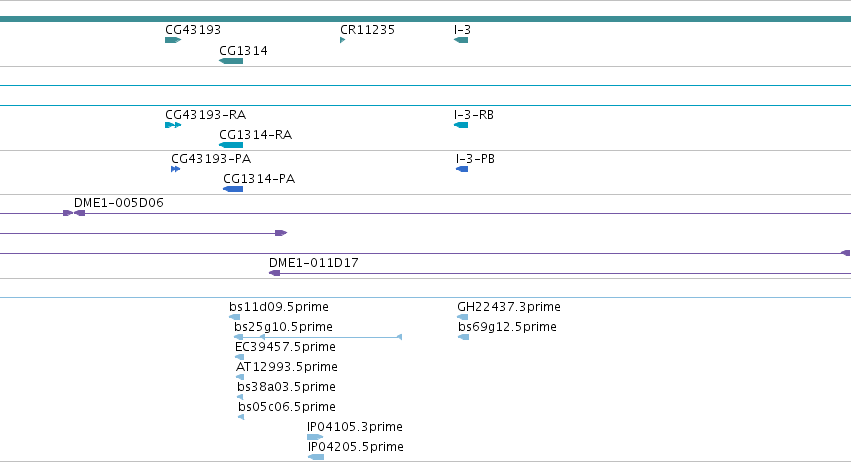Click the CG43193-PA protein glyph

pyautogui.click(x=175, y=169)
